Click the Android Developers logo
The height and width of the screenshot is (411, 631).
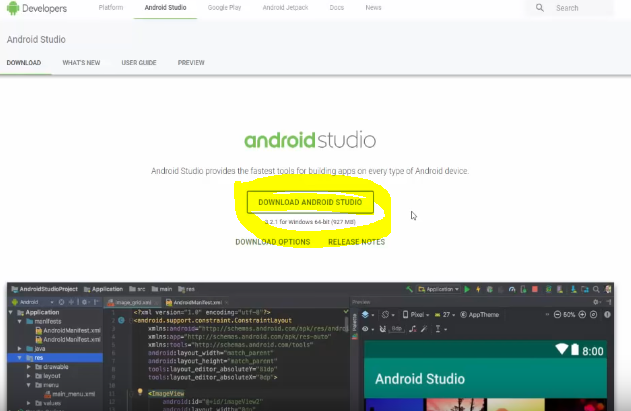click(x=37, y=8)
